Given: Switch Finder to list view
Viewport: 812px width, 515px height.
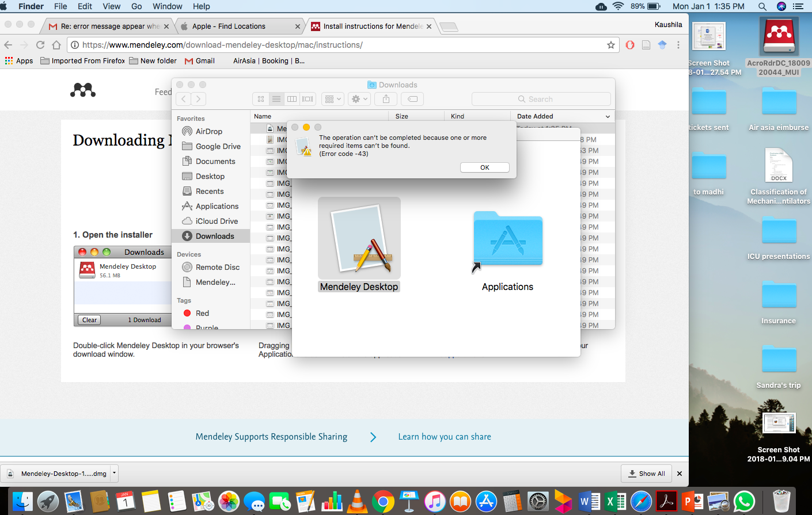Looking at the screenshot, I should coord(276,99).
